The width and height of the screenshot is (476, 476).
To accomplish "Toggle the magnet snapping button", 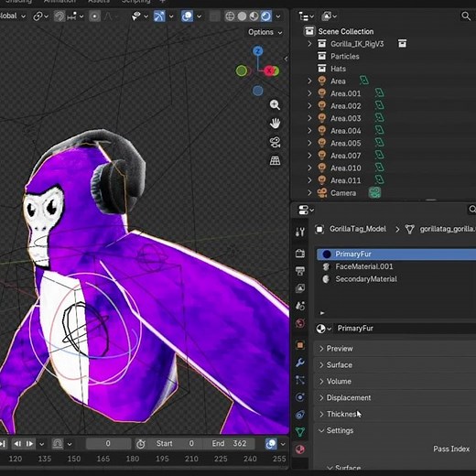I will pyautogui.click(x=59, y=16).
